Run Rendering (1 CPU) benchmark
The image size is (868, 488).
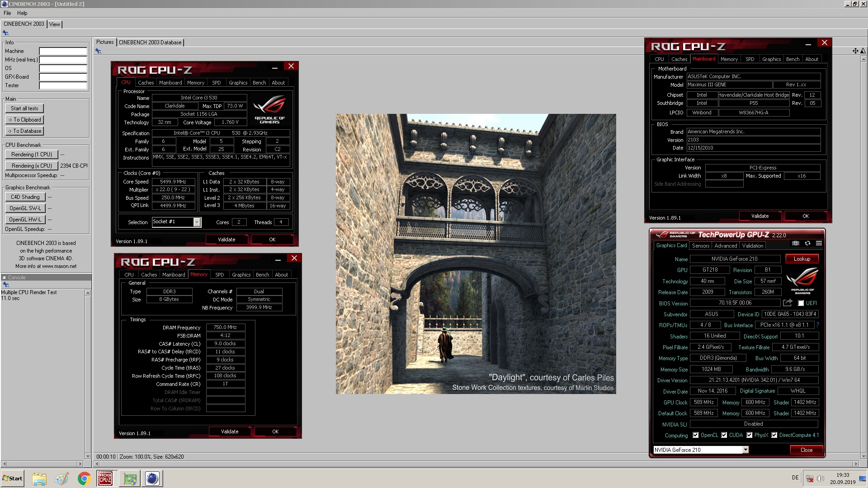32,155
